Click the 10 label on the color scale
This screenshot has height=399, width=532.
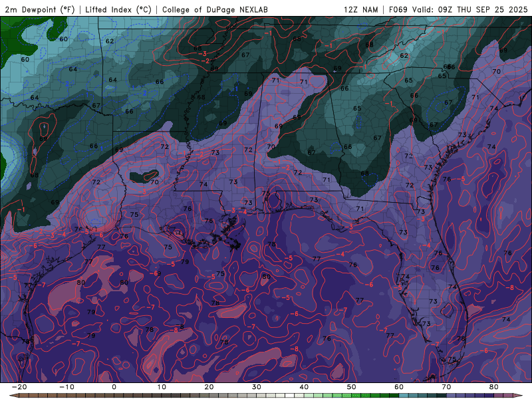pyautogui.click(x=162, y=387)
